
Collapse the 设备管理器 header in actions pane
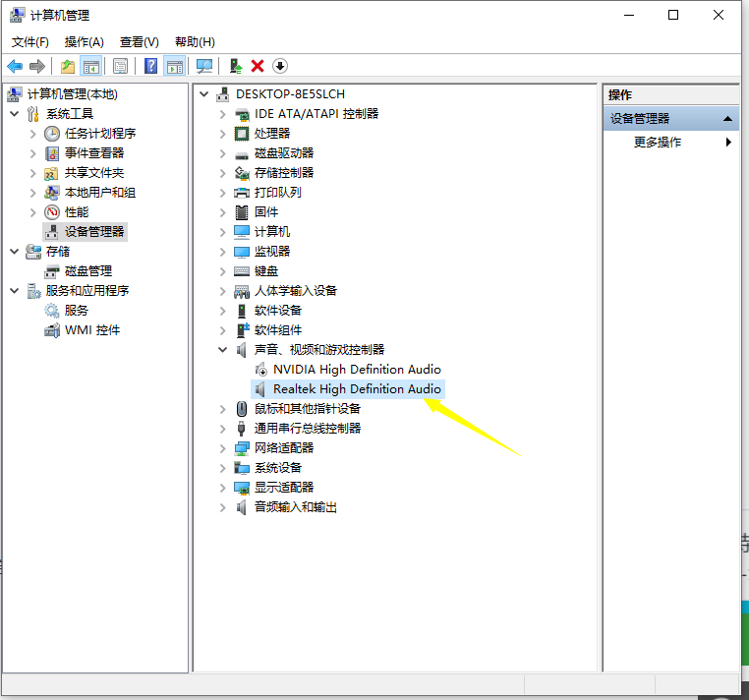pyautogui.click(x=728, y=119)
